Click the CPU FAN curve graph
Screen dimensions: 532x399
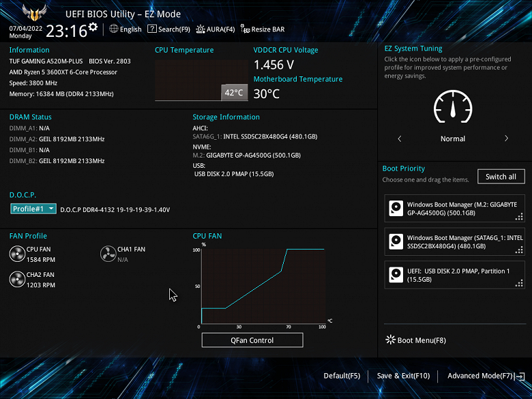point(263,286)
